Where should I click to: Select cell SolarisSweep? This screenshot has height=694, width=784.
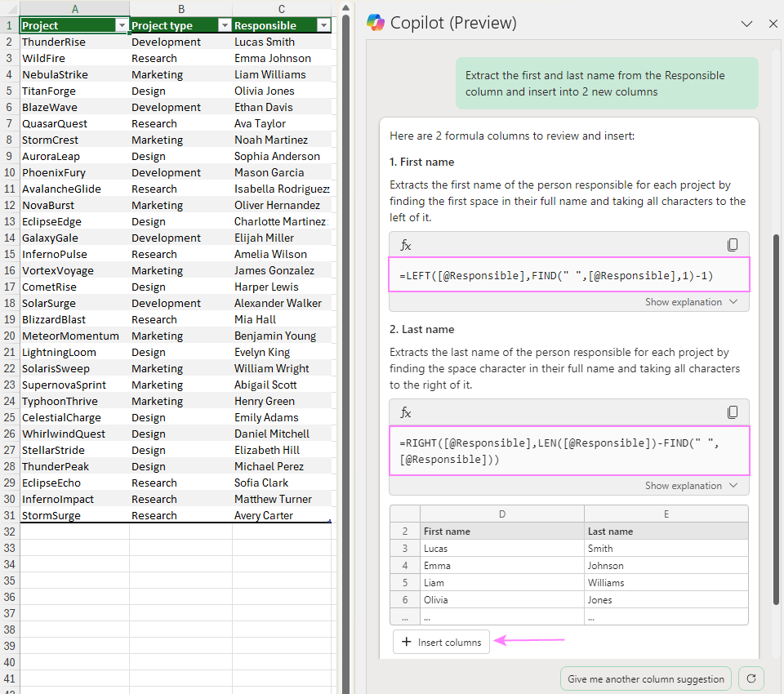[x=74, y=368]
